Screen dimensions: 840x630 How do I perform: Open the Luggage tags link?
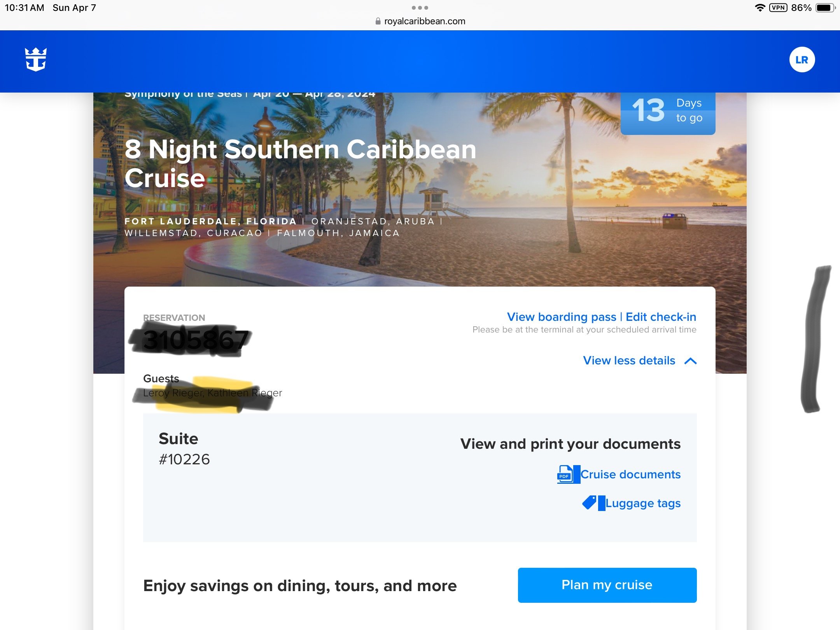pyautogui.click(x=643, y=503)
